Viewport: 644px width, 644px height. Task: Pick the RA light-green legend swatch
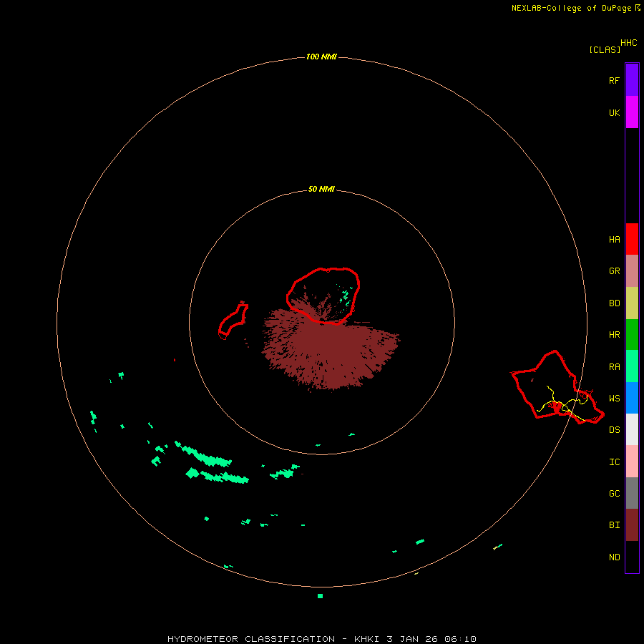click(x=632, y=366)
